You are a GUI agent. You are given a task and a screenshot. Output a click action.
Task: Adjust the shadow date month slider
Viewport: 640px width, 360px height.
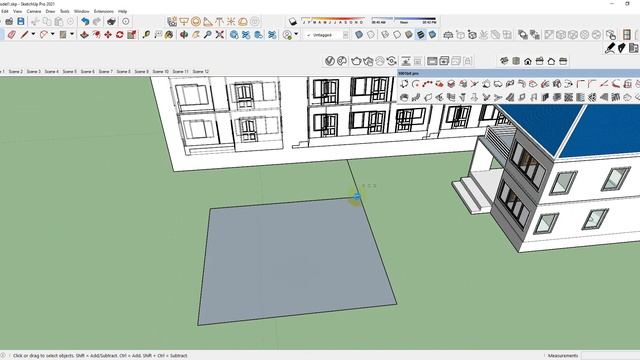point(333,20)
